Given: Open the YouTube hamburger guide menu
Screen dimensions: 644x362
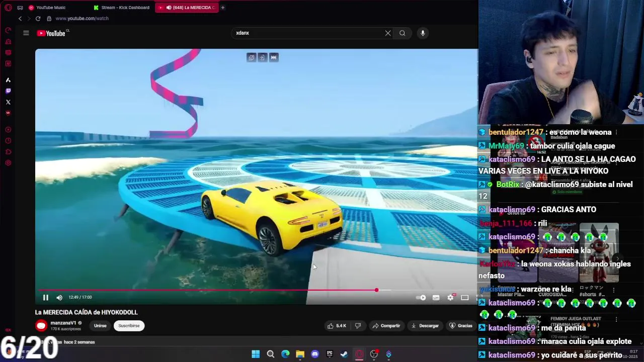Looking at the screenshot, I should point(26,33).
